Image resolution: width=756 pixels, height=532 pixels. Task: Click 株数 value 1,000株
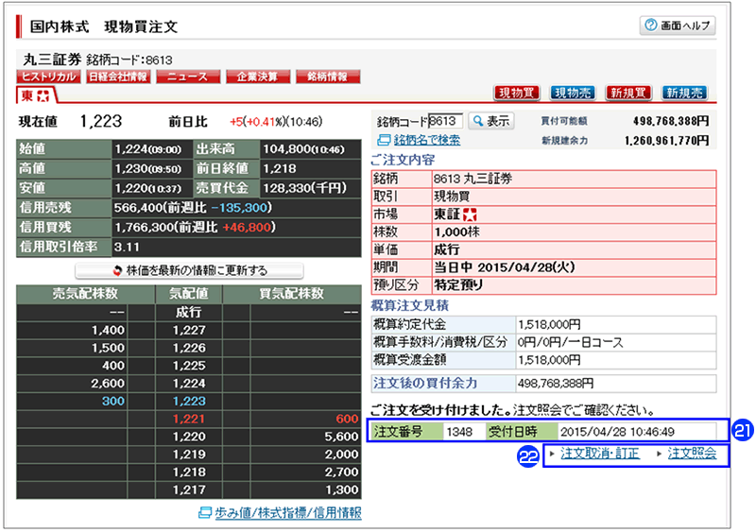tap(457, 232)
